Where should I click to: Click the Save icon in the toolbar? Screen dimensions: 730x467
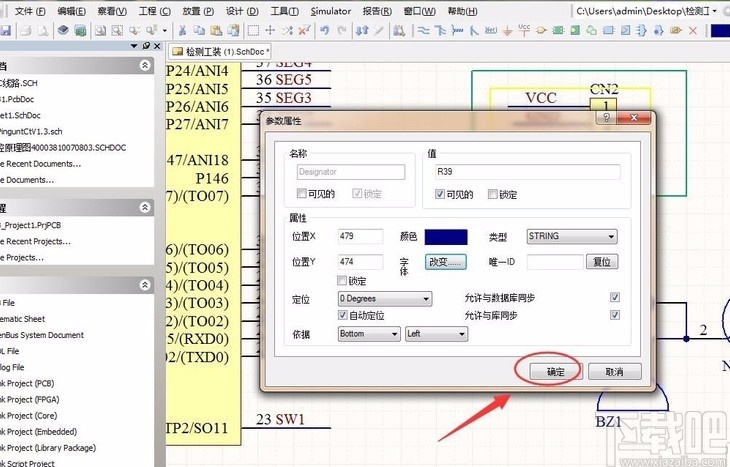click(5, 31)
